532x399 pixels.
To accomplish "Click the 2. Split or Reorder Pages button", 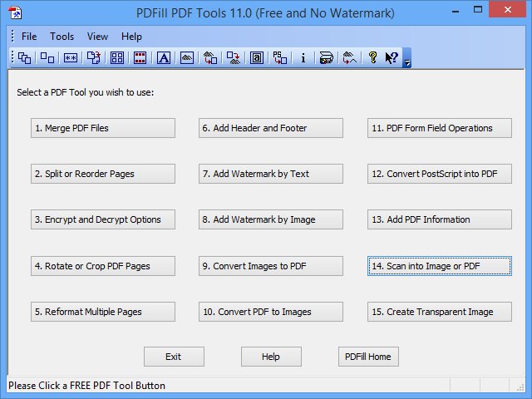I will click(103, 174).
